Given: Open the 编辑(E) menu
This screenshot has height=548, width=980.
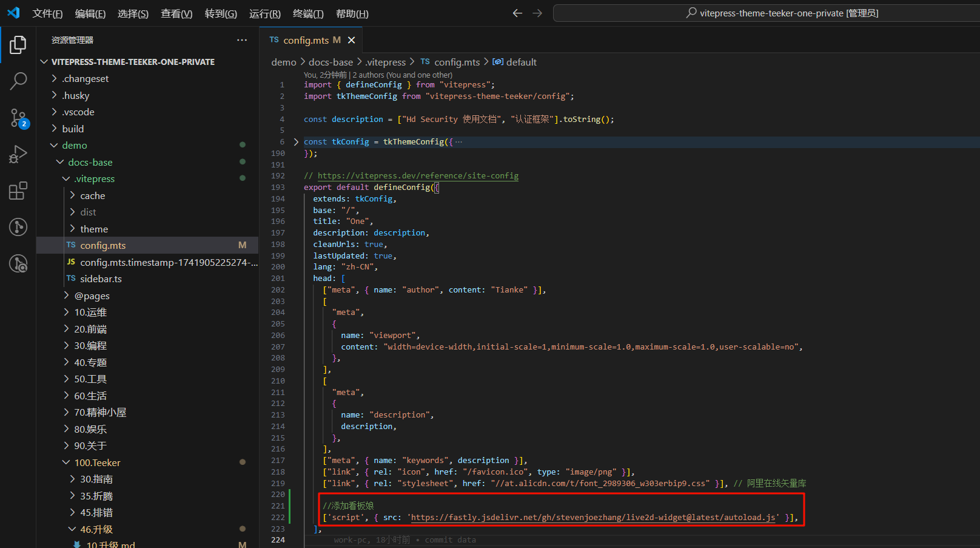Looking at the screenshot, I should coord(90,13).
